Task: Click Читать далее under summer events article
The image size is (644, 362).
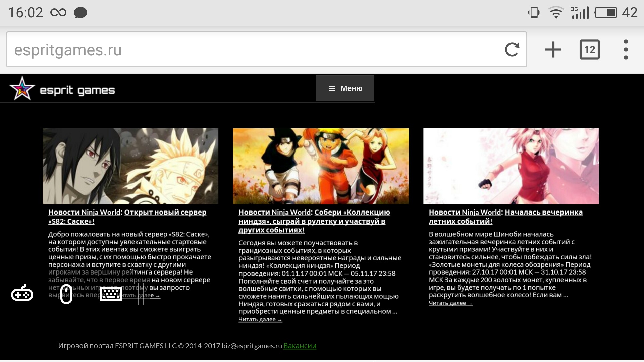Action: 450,303
